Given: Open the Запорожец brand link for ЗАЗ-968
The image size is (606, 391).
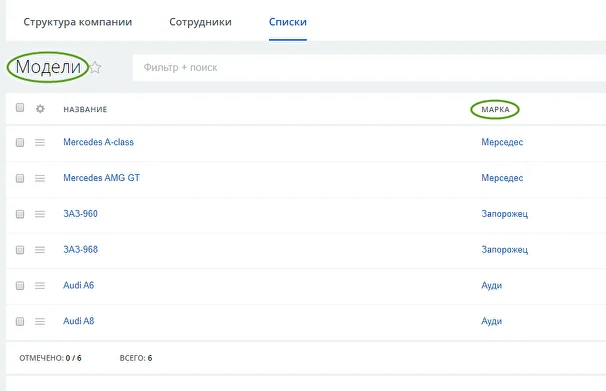Looking at the screenshot, I should [504, 250].
